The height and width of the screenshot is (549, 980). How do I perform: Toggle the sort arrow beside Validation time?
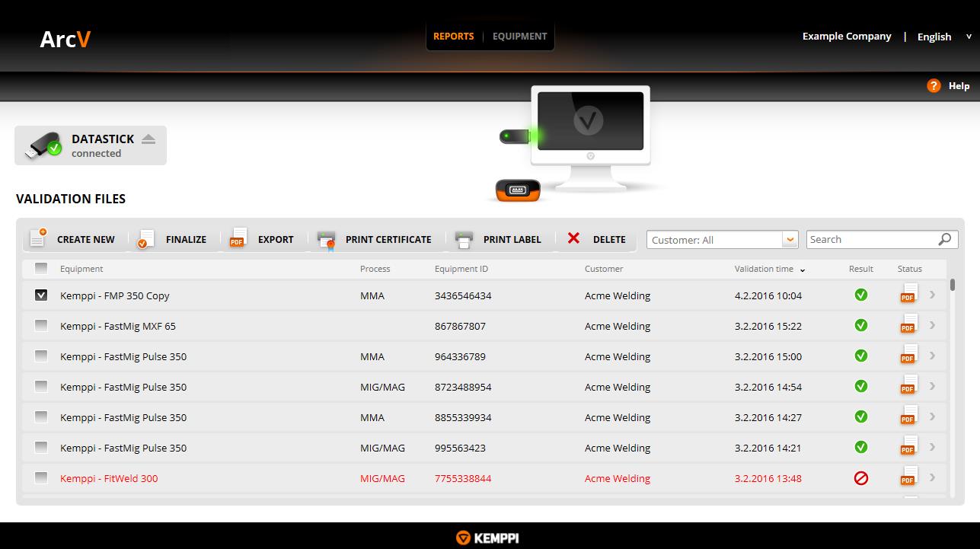pos(803,270)
